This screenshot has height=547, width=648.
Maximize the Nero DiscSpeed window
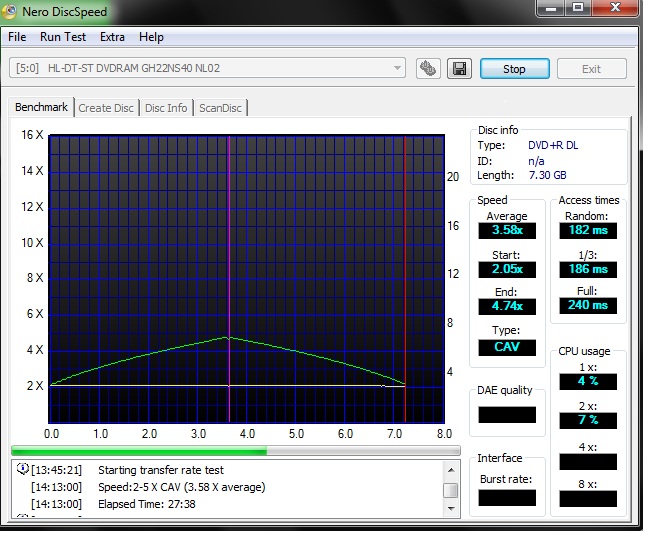tap(578, 8)
